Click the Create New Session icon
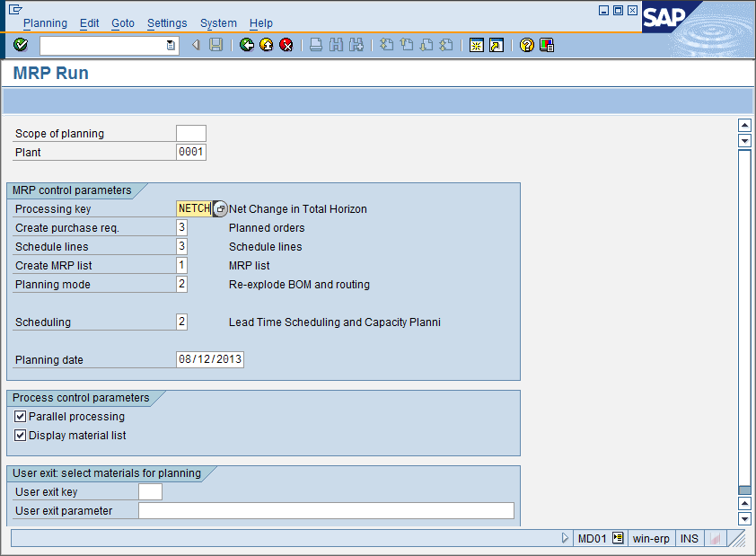The image size is (756, 556). click(477, 45)
